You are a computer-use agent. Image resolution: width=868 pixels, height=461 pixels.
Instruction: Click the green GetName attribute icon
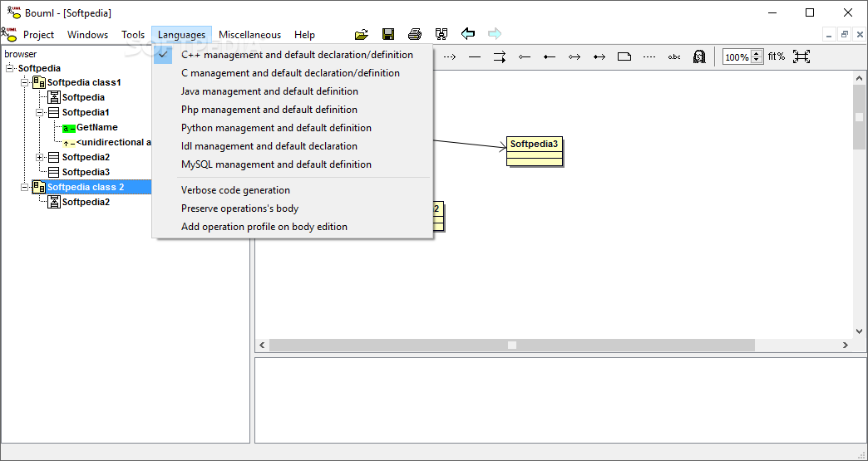point(69,128)
